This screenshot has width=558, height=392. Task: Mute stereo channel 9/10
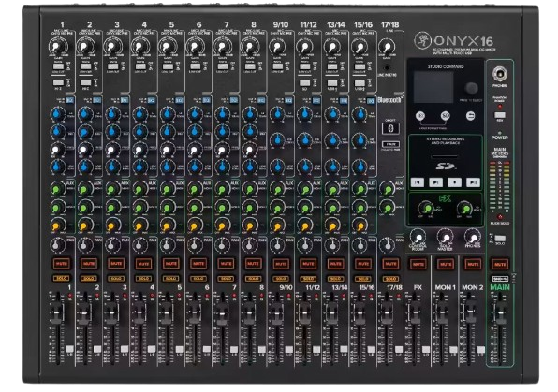(x=281, y=264)
